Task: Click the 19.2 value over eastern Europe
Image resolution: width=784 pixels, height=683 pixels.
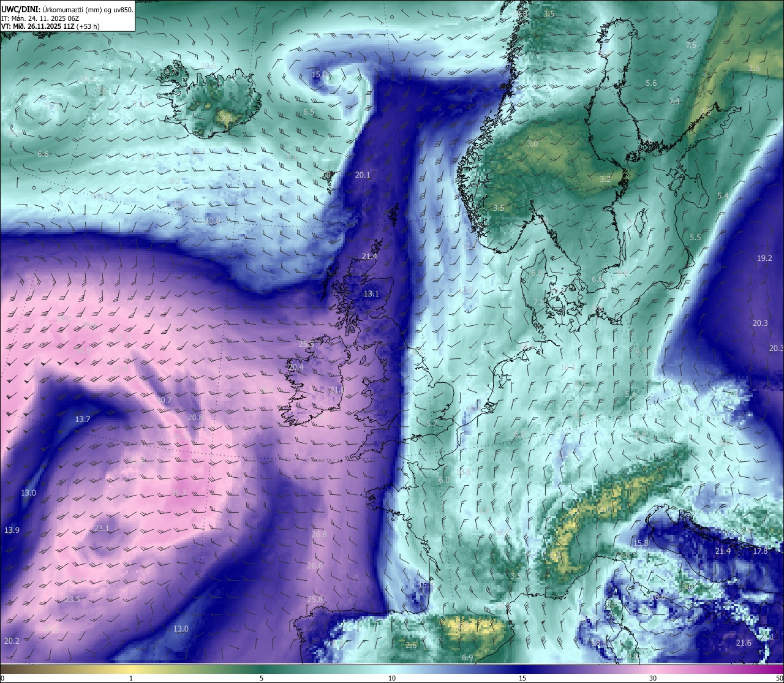Action: pos(764,258)
